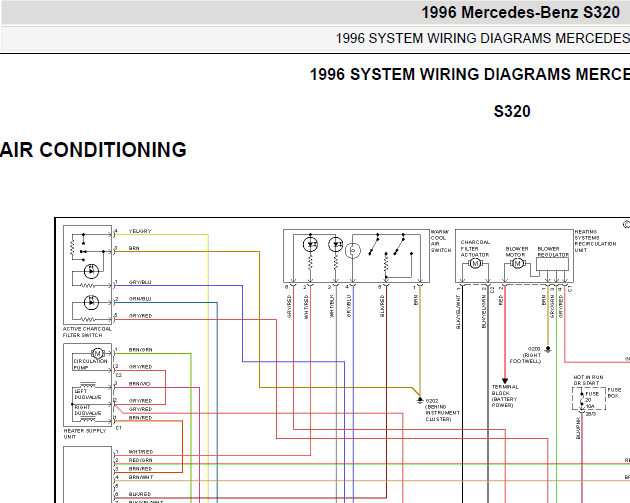Click the "BLOWER REGULATOR" label
The image size is (630, 503).
click(x=553, y=252)
